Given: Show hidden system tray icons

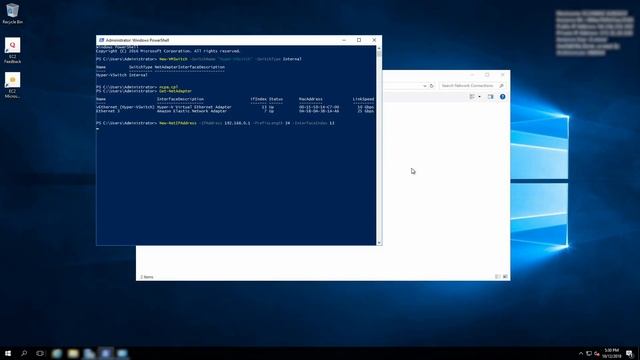Looking at the screenshot, I should (581, 353).
